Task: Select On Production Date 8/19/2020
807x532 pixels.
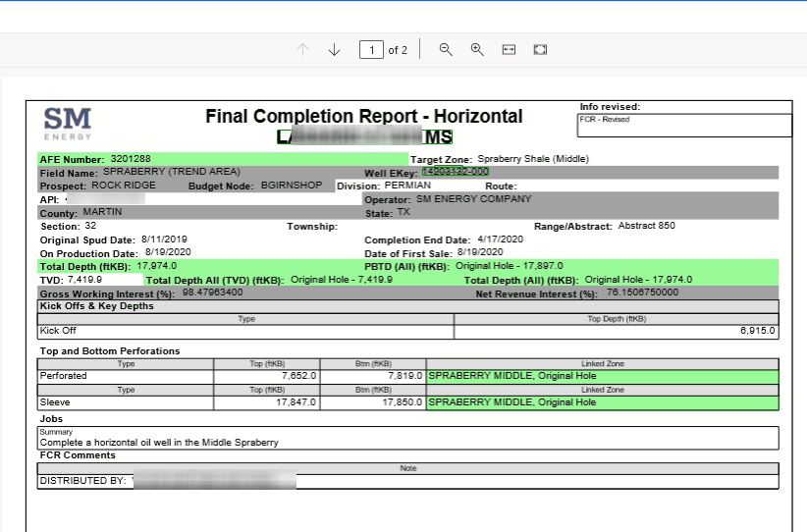Action: point(168,252)
